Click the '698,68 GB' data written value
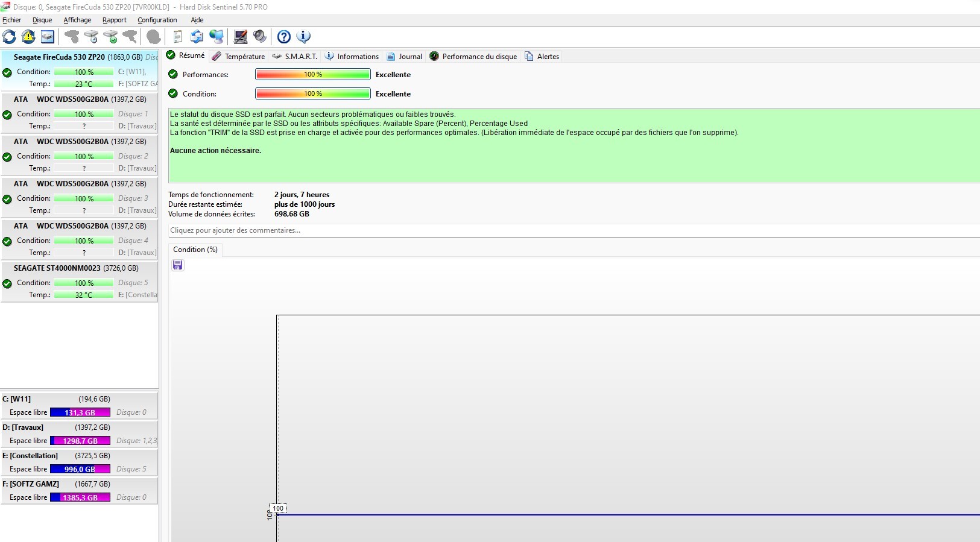This screenshot has width=980, height=542. point(292,214)
